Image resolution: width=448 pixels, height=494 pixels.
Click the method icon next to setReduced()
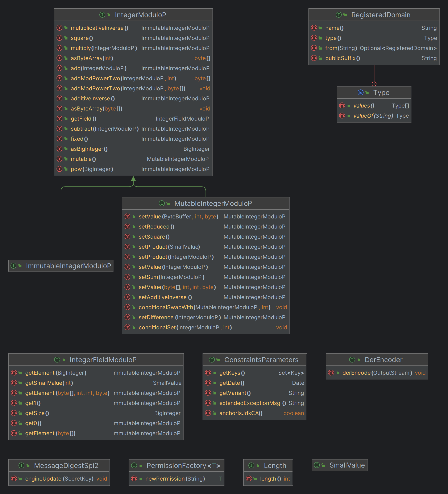coord(127,226)
